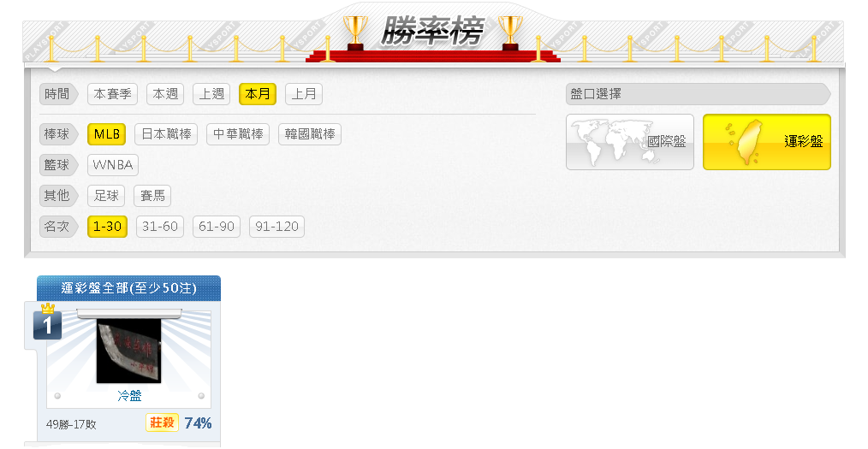Switch time filter to 上月

click(303, 94)
